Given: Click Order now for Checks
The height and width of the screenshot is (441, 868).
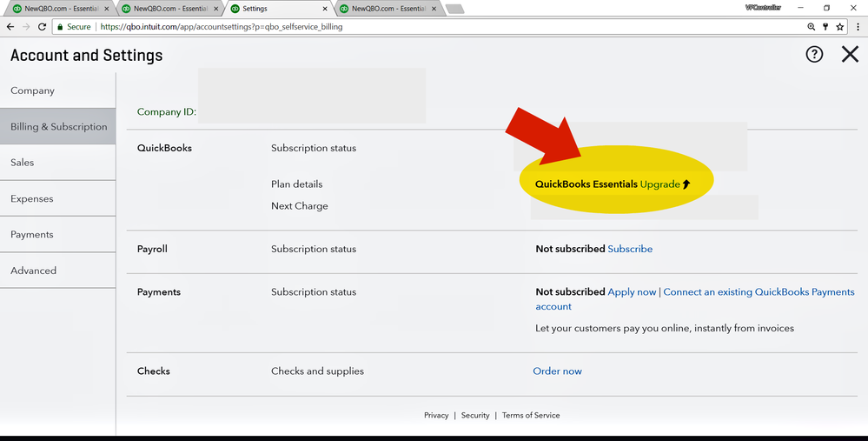Looking at the screenshot, I should pos(557,371).
